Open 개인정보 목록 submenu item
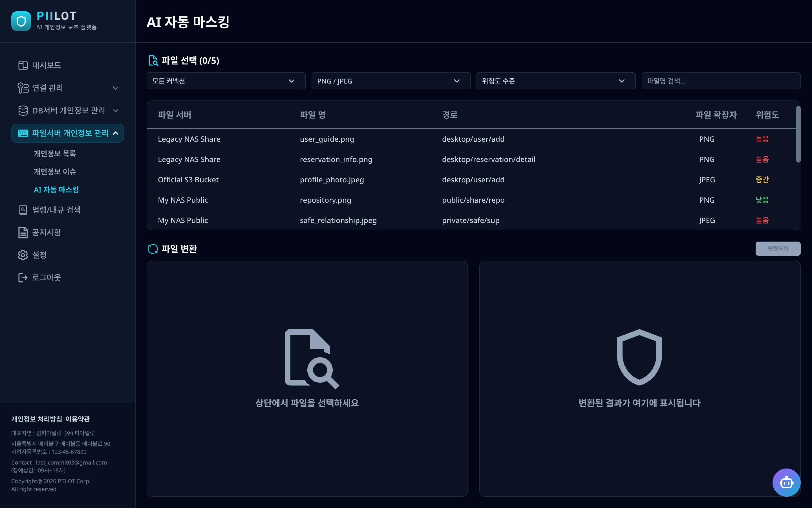The height and width of the screenshot is (508, 812). 55,154
